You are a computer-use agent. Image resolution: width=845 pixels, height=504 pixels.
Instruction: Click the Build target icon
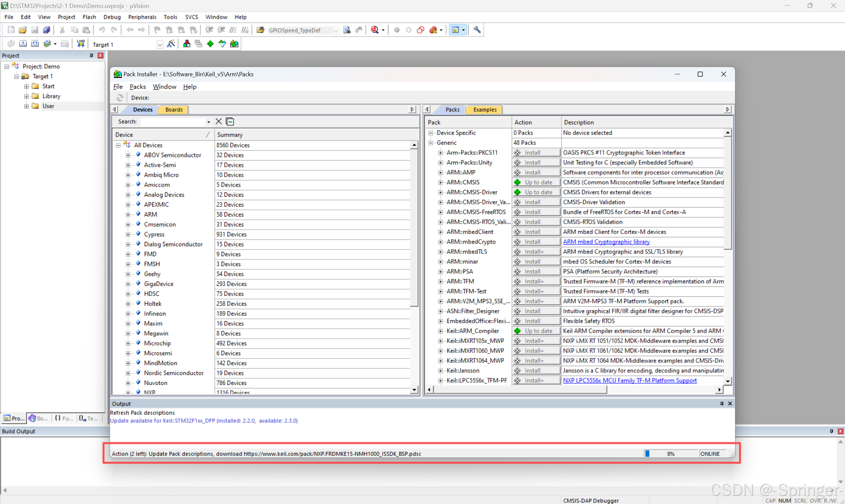pyautogui.click(x=23, y=44)
